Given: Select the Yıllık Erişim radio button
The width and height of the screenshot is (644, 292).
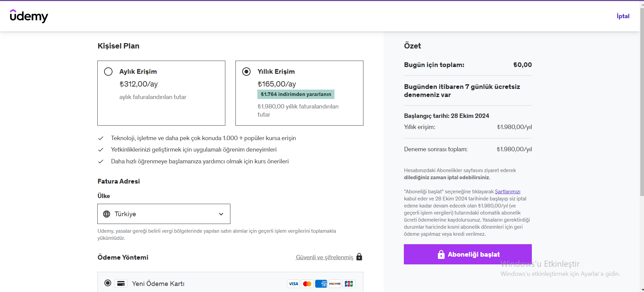Looking at the screenshot, I should (x=247, y=71).
